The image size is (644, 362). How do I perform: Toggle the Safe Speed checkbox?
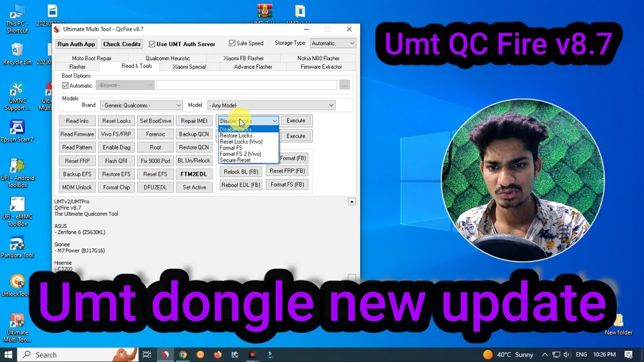pyautogui.click(x=232, y=43)
